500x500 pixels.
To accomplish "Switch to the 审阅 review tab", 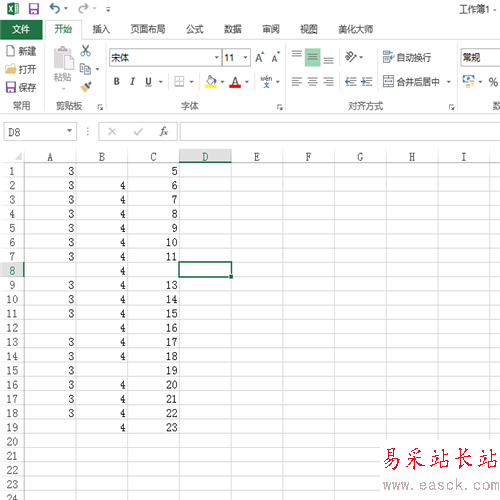I will coord(271,29).
